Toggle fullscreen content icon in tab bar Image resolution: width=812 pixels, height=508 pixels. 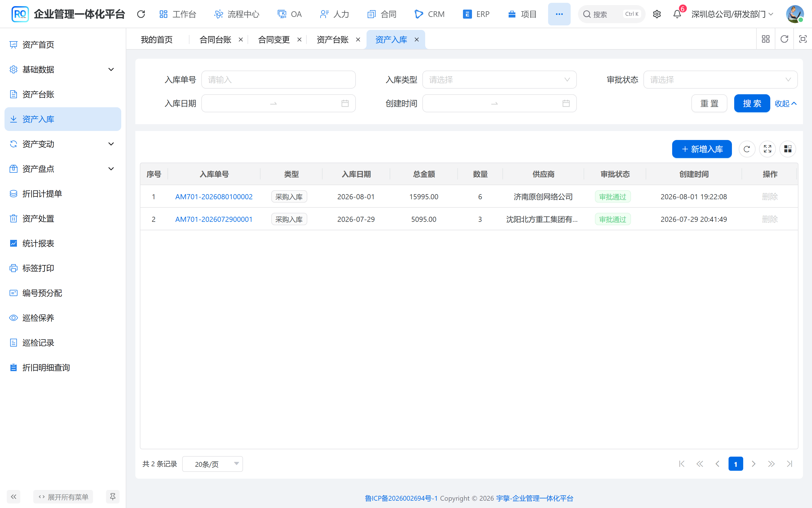coord(803,39)
